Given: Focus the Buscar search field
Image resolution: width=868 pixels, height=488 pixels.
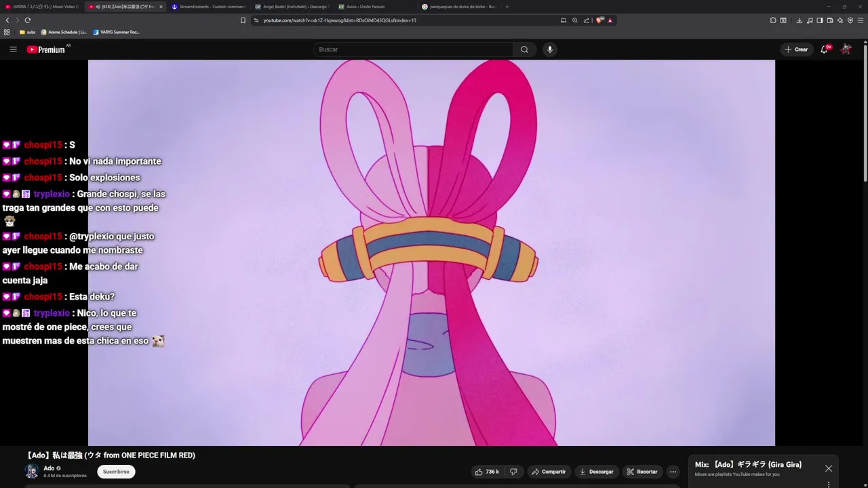Looking at the screenshot, I should 413,49.
